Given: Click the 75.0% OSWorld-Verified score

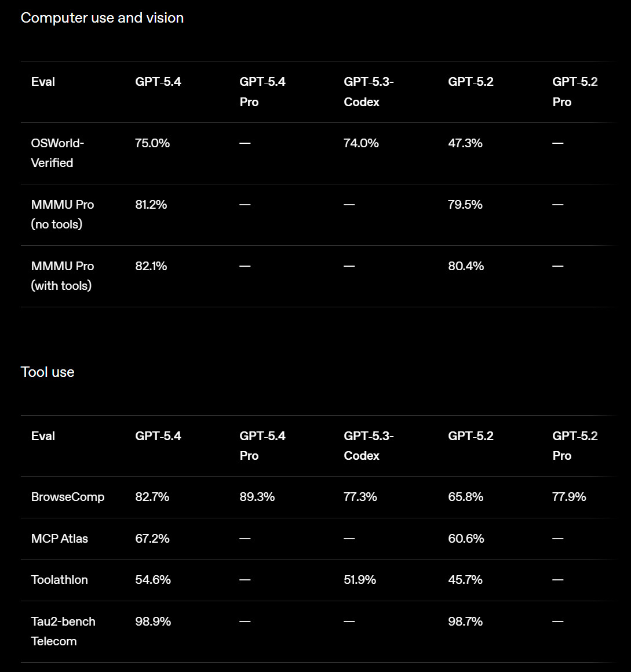Looking at the screenshot, I should [x=152, y=143].
